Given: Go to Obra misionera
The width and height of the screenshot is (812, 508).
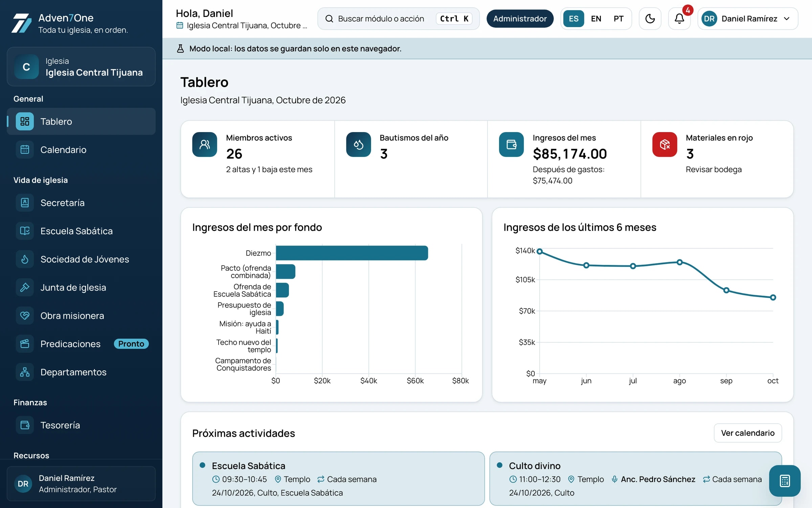Looking at the screenshot, I should click(81, 316).
